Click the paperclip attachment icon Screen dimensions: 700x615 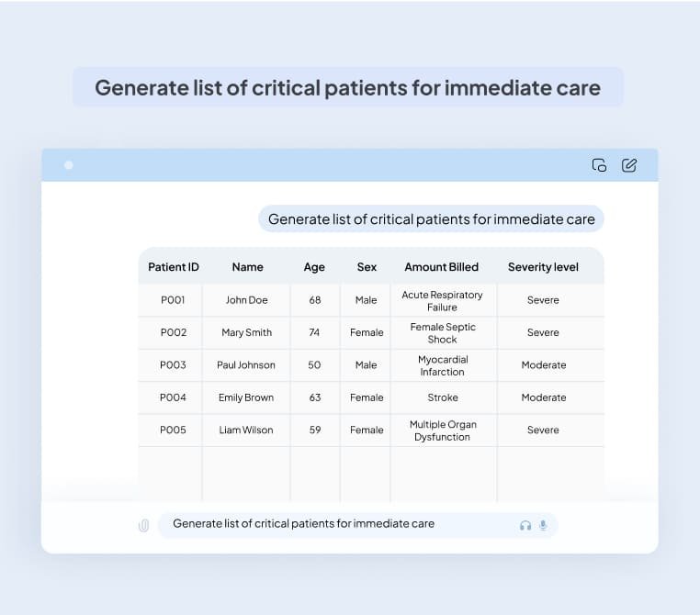coord(143,526)
